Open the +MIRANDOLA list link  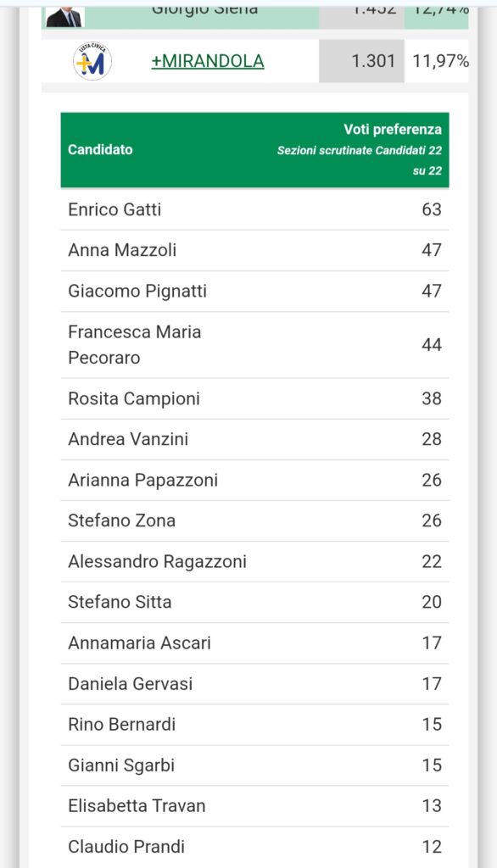(x=208, y=61)
